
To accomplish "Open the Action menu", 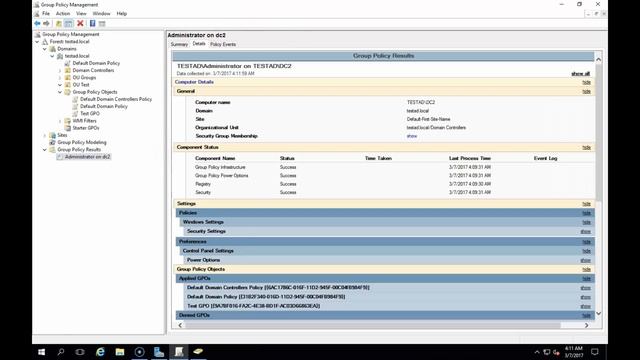I will coord(63,13).
